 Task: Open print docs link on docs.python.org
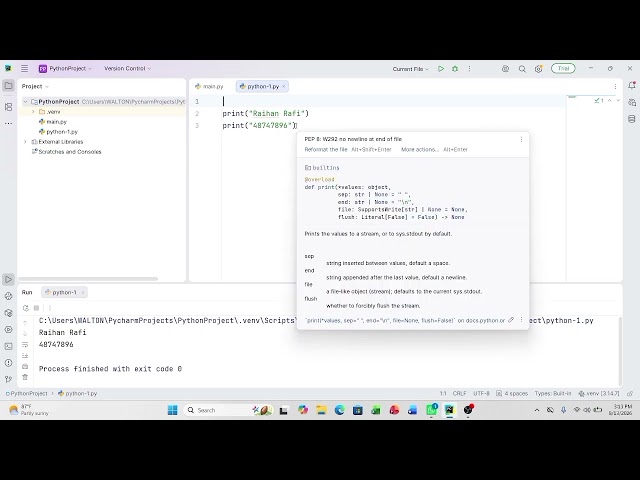click(x=405, y=321)
